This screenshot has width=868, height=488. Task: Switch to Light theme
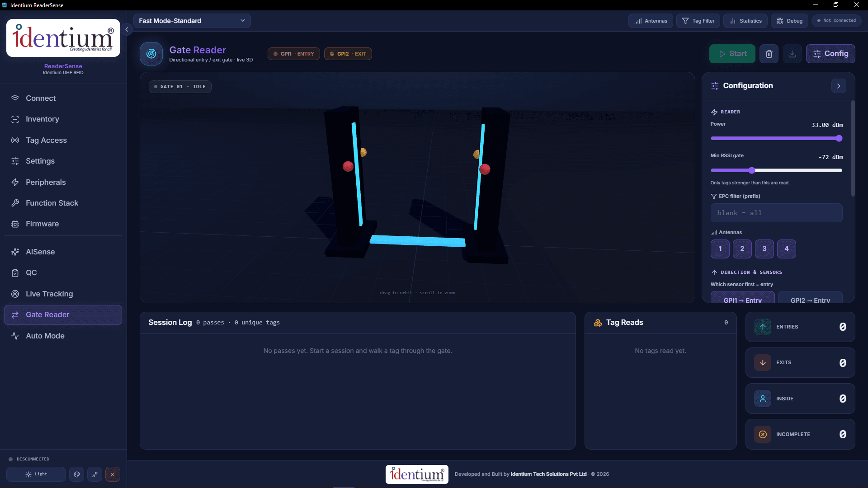[36, 474]
